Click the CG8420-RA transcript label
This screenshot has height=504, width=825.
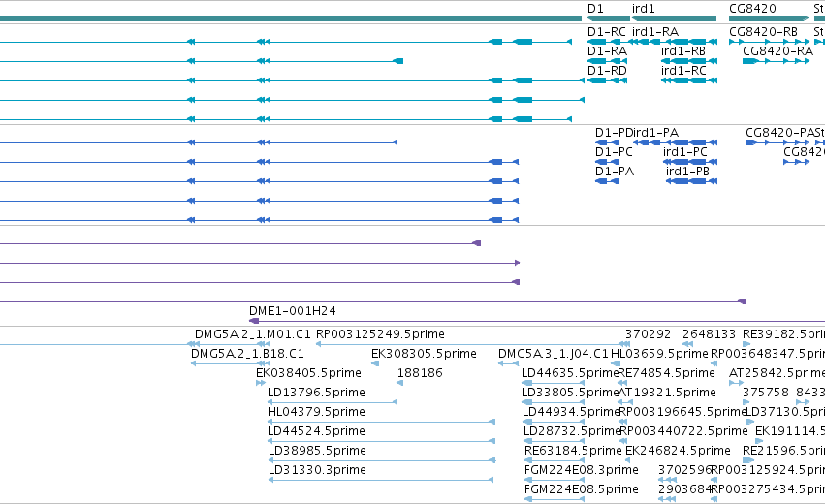[x=777, y=51]
